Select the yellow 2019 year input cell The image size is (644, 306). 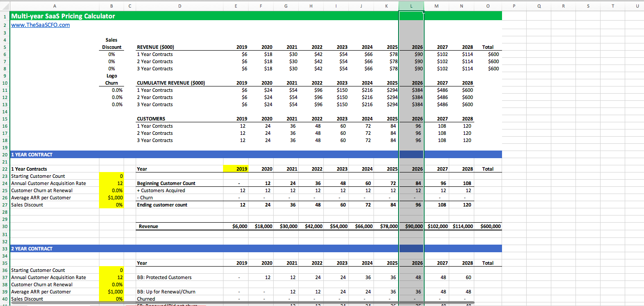pos(236,169)
